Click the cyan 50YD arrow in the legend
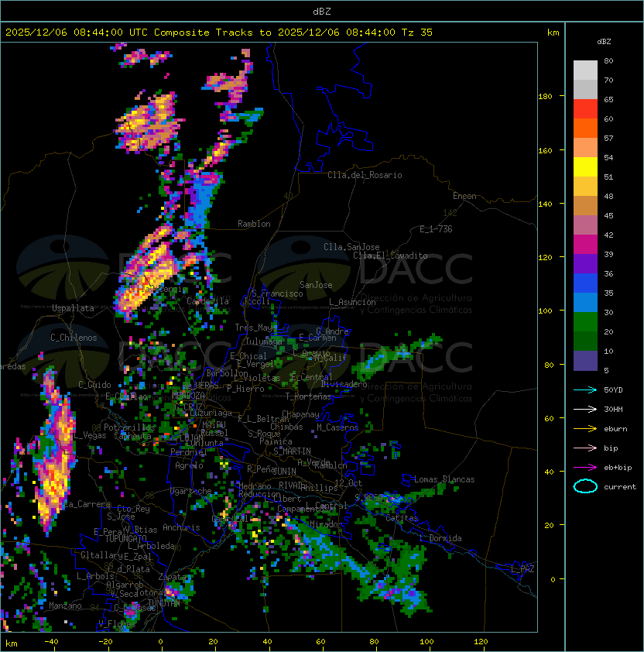Screen dimensions: 644x652 tap(585, 389)
